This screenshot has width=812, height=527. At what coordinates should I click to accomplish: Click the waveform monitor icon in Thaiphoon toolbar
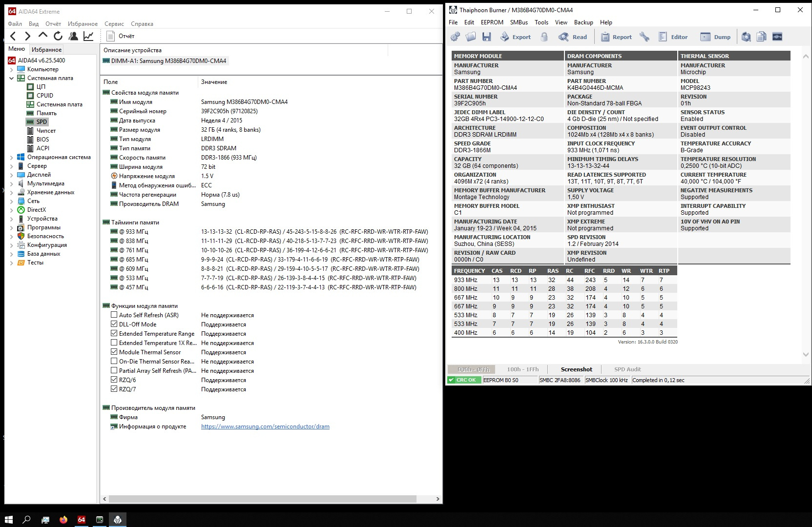(x=777, y=37)
